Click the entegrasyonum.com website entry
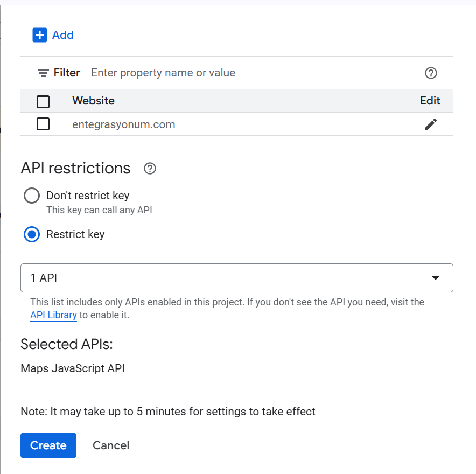Screen dimensions: 476x474 coord(124,124)
